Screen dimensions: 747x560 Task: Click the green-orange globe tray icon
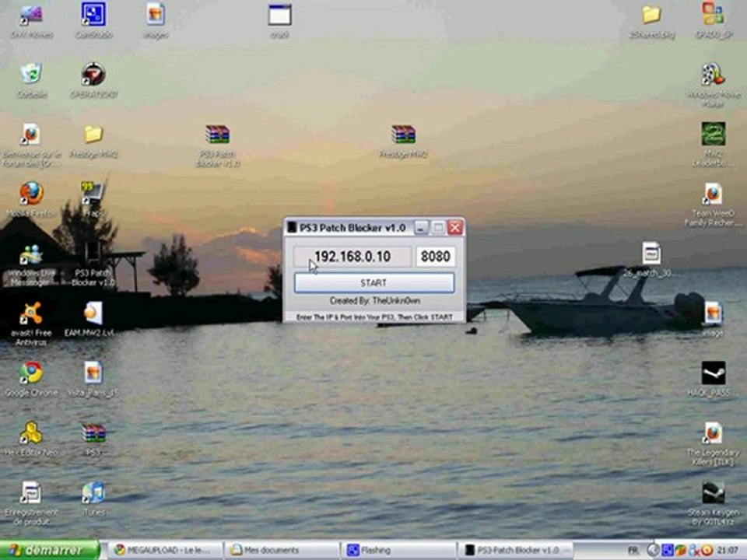tap(680, 551)
